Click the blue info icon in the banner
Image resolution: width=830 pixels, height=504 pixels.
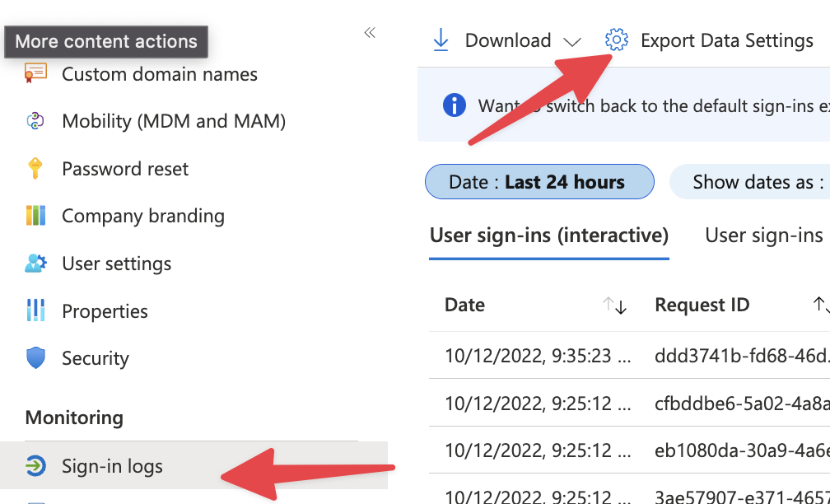(455, 105)
